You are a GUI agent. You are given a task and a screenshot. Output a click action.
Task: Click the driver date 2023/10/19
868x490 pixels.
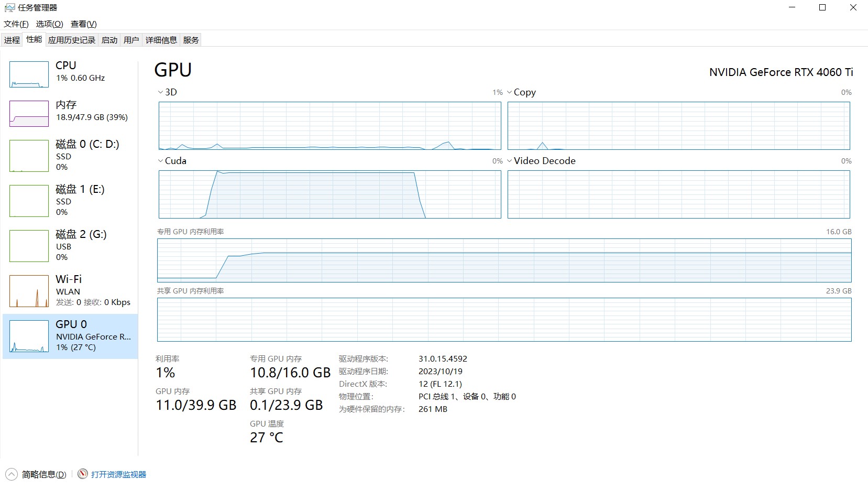[441, 372]
